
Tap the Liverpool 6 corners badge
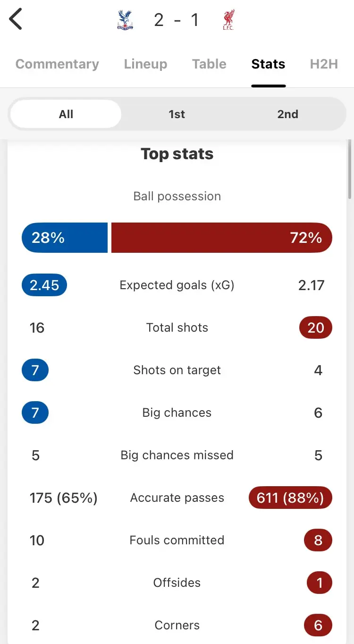click(318, 626)
